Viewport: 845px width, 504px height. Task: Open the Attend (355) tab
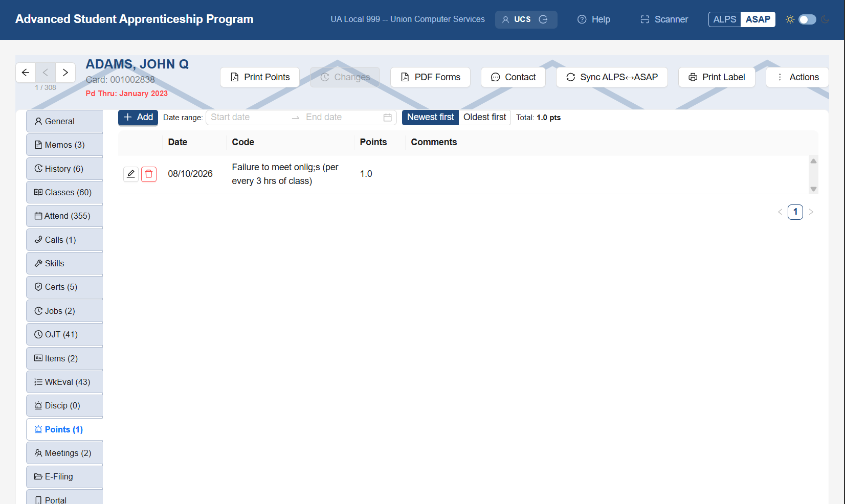64,216
